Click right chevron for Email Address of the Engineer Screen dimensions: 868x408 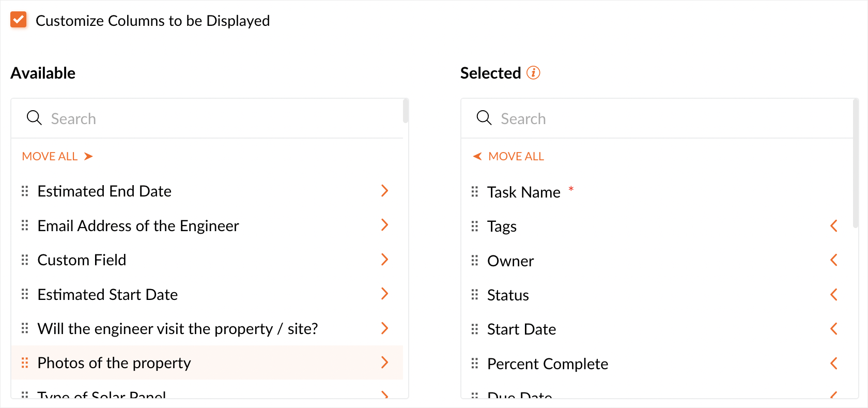click(x=384, y=225)
